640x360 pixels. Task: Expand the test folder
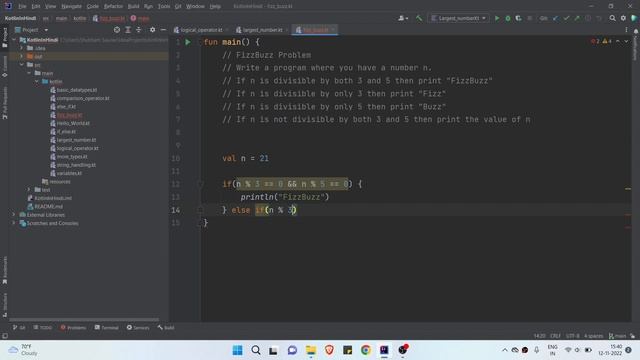[29, 190]
